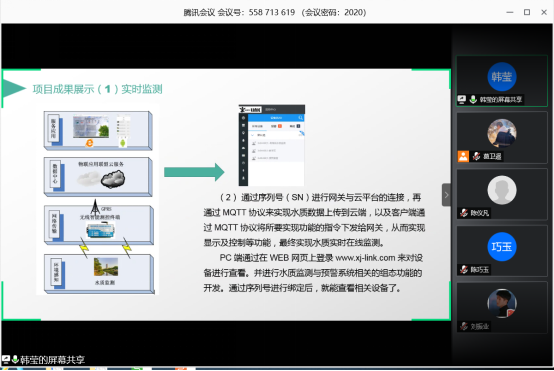Click the gray default avatar participant
554x371 pixels.
[502, 190]
